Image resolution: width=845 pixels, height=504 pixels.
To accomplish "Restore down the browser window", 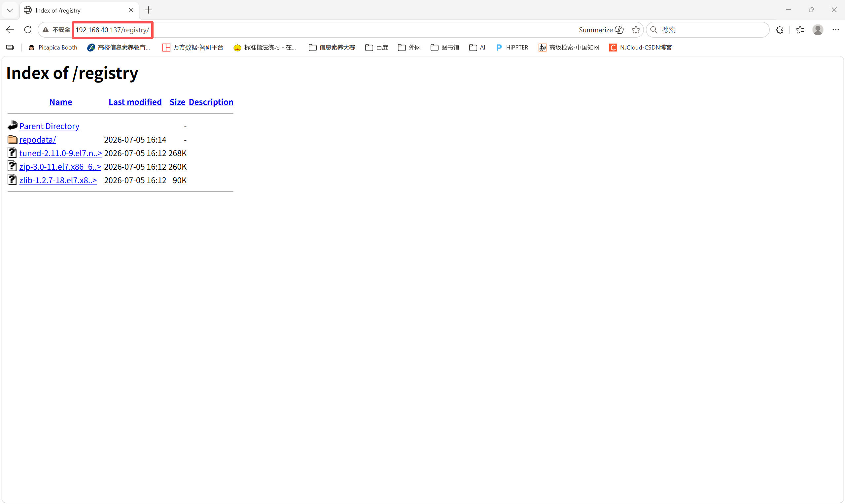I will [811, 10].
